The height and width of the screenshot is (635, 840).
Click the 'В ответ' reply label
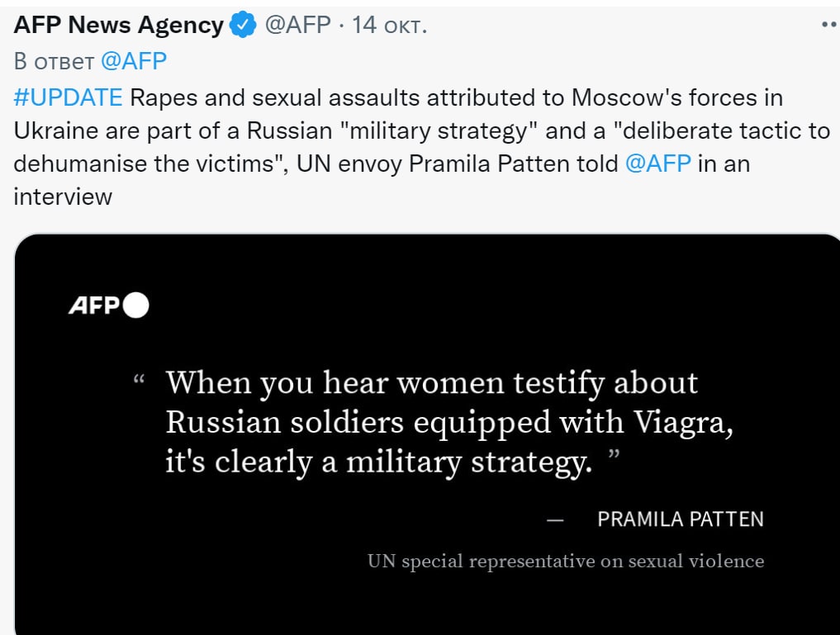point(55,61)
